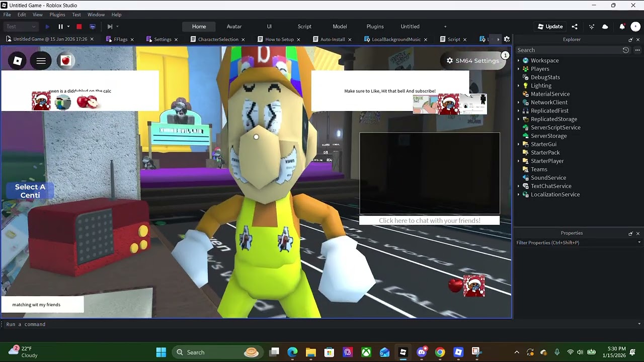Screen dimensions: 644x362
Task: Open the Snipping Tool from taskbar
Action: pos(476,352)
